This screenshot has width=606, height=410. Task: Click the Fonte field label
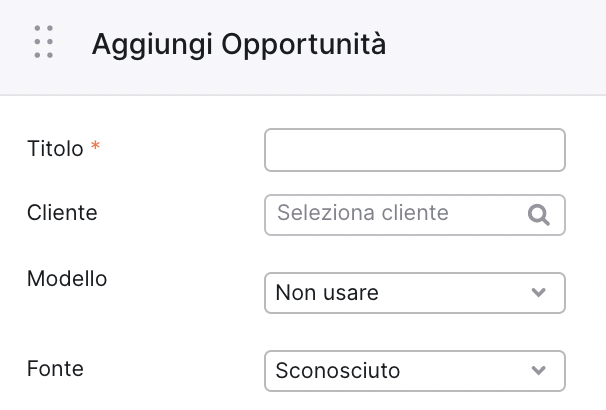tap(55, 368)
